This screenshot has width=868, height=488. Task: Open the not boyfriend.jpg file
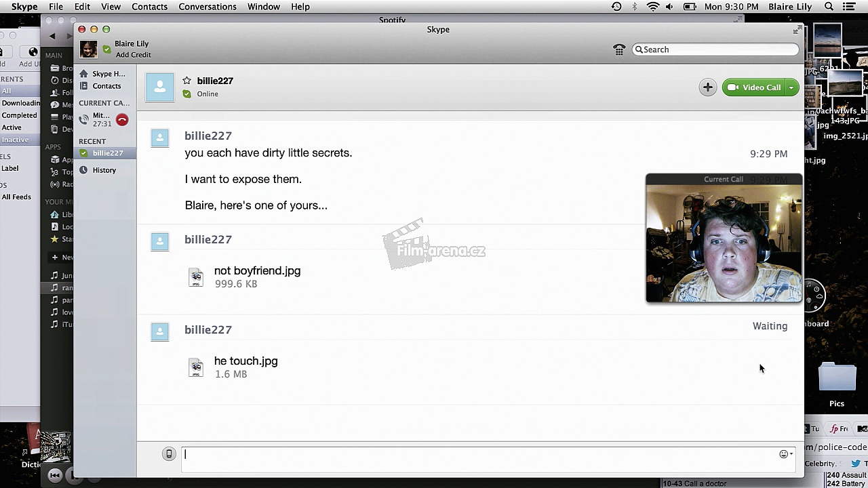257,271
